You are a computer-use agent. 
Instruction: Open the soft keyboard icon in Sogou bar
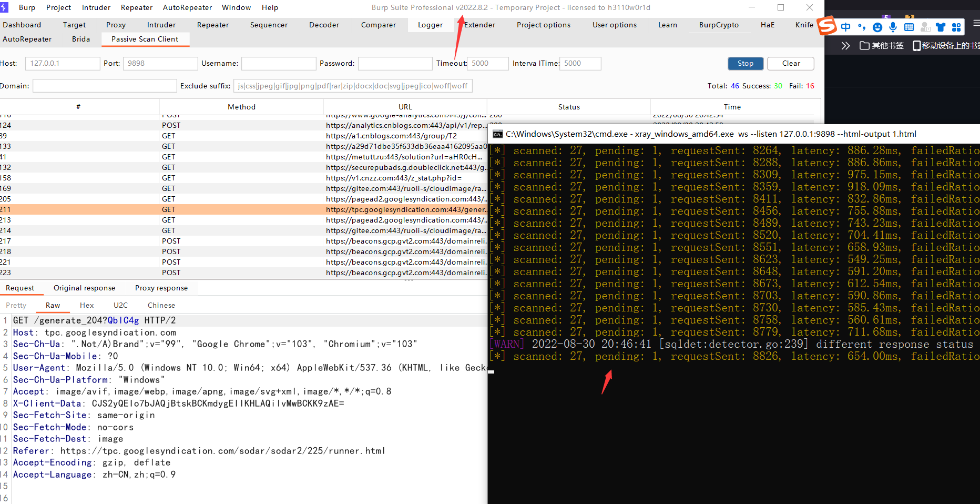[x=909, y=27]
